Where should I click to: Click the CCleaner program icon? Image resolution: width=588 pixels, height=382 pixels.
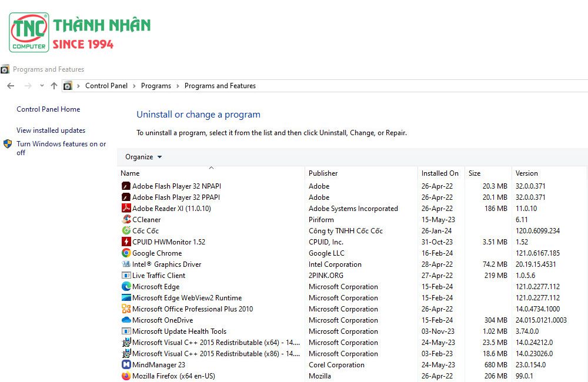click(126, 219)
